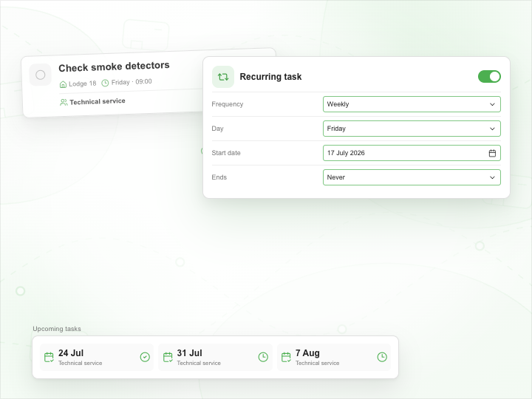Click the calendar icon on 24 Jul card
Image resolution: width=532 pixels, height=399 pixels.
coord(50,358)
